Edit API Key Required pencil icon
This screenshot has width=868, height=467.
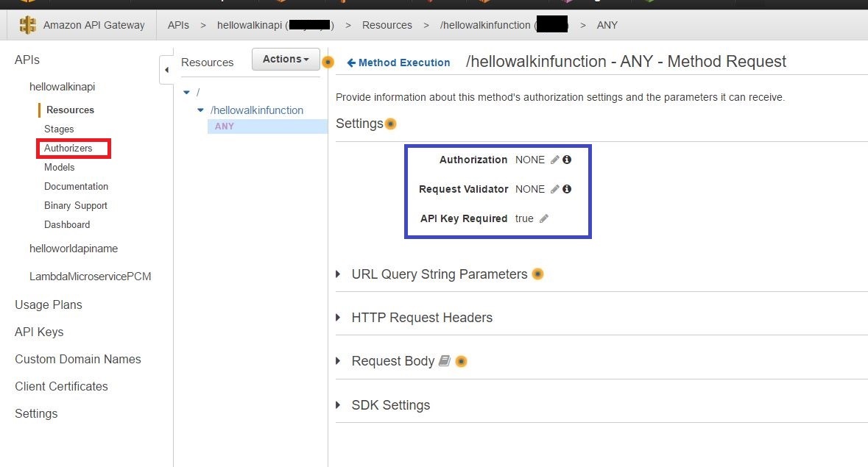(543, 219)
